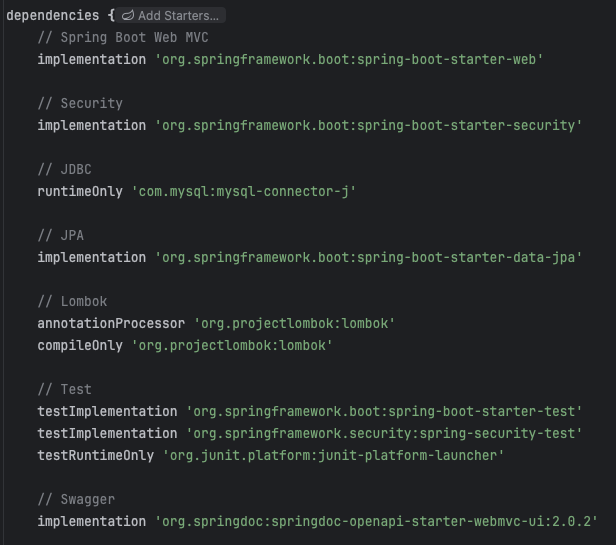Click the spring-boot-starter-test dependency string
This screenshot has height=545, width=616.
[x=384, y=412]
